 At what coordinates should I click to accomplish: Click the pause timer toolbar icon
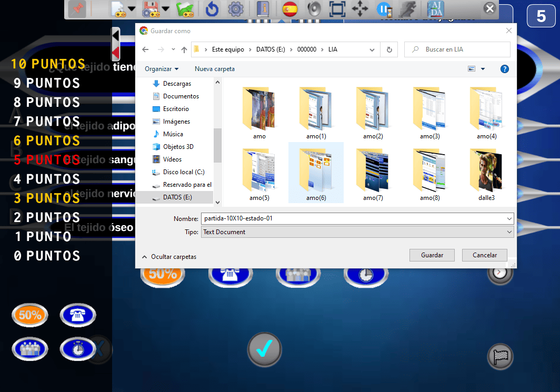pos(384,9)
